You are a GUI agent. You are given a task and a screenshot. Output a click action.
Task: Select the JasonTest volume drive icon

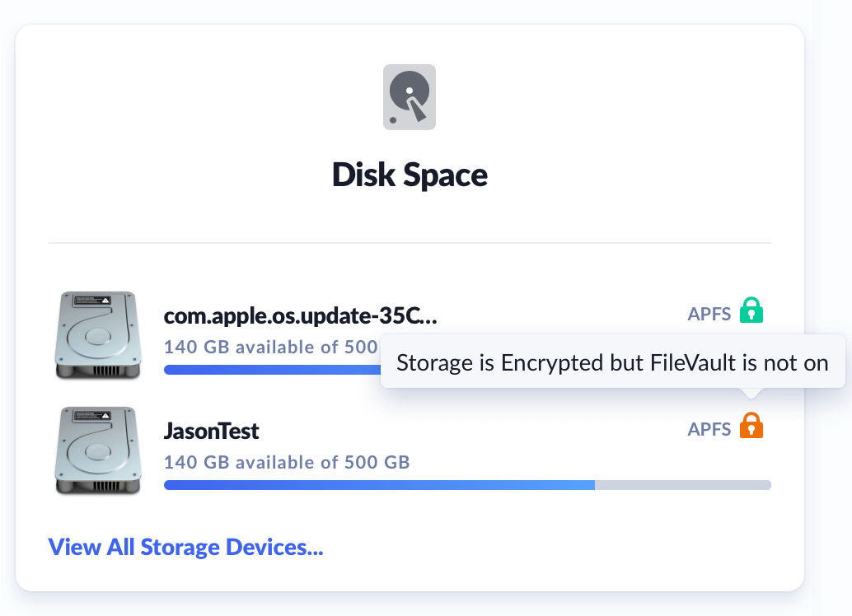tap(96, 450)
